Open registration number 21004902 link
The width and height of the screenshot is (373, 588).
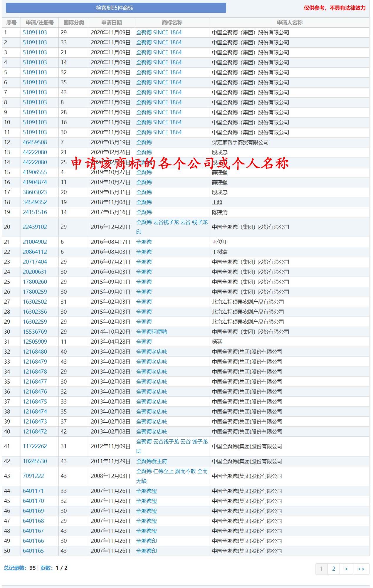coord(35,242)
